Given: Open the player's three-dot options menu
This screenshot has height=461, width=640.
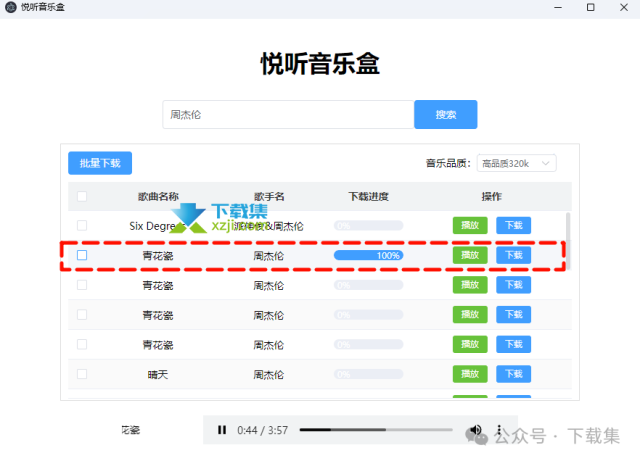Looking at the screenshot, I should tap(499, 430).
